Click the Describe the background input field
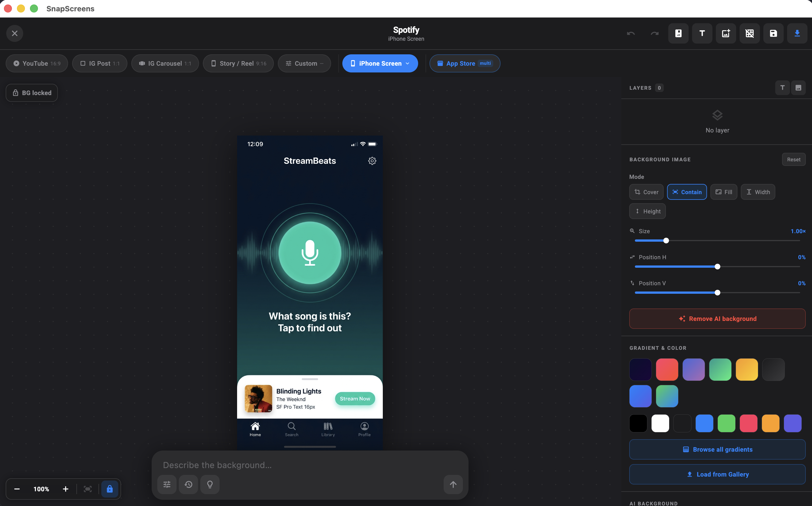Image resolution: width=812 pixels, height=506 pixels. 310,465
